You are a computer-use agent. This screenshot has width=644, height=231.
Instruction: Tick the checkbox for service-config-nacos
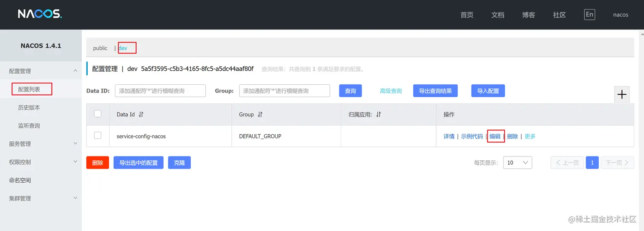tap(98, 135)
